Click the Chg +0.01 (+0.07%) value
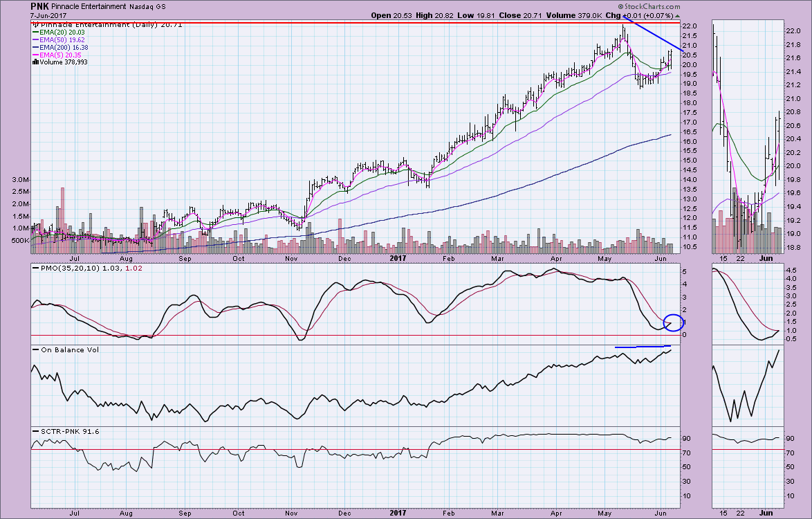This screenshot has height=519, width=812. pyautogui.click(x=639, y=15)
